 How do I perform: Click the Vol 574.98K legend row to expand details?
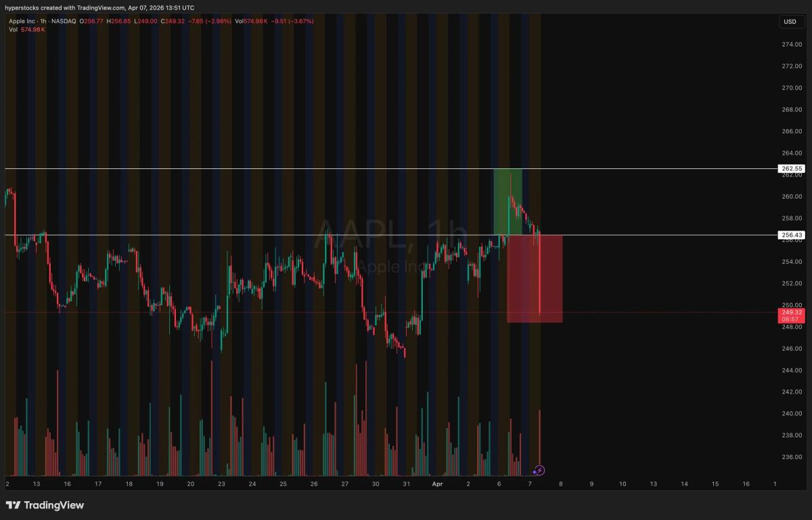[26, 30]
